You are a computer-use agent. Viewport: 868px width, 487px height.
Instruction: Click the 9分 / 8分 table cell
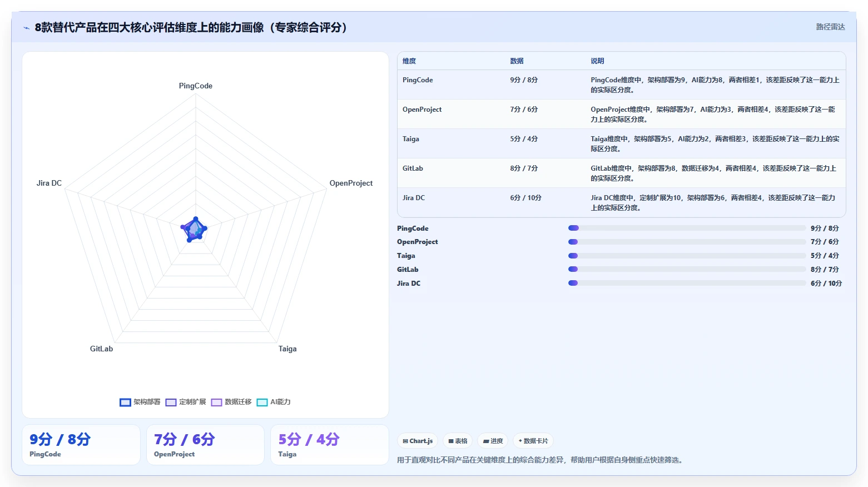[524, 80]
